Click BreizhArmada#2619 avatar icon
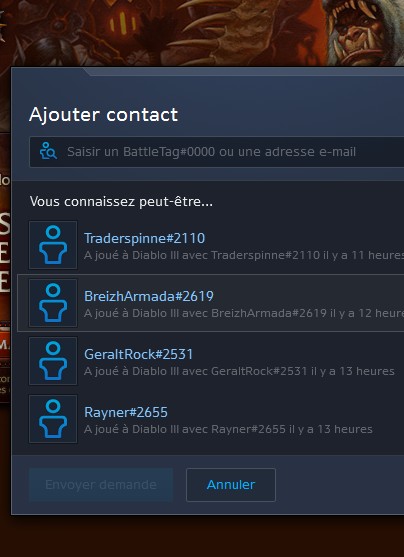The image size is (404, 557). (53, 303)
